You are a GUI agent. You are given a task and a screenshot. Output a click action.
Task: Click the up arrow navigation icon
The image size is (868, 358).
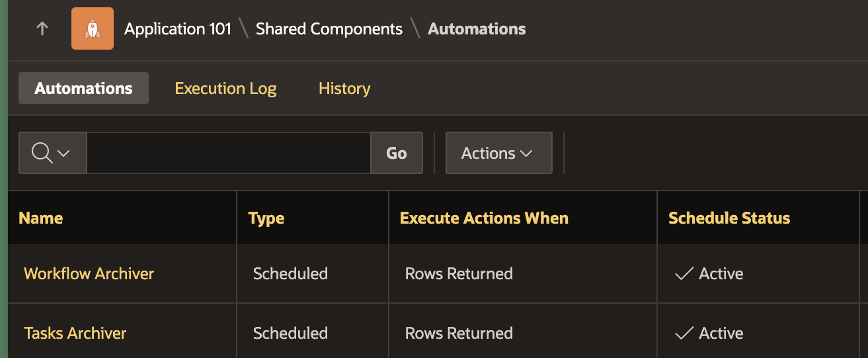pos(42,28)
